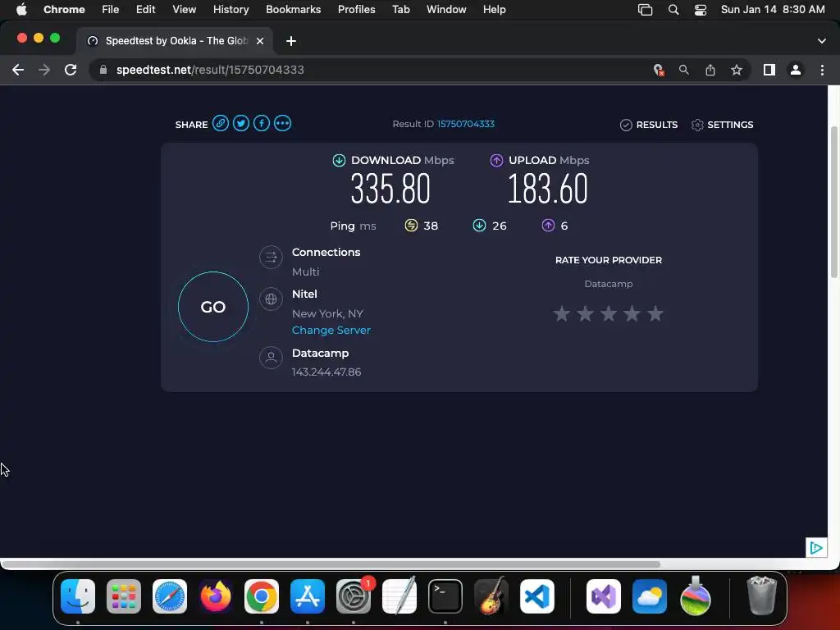
Task: Open the View menu
Action: pyautogui.click(x=184, y=9)
